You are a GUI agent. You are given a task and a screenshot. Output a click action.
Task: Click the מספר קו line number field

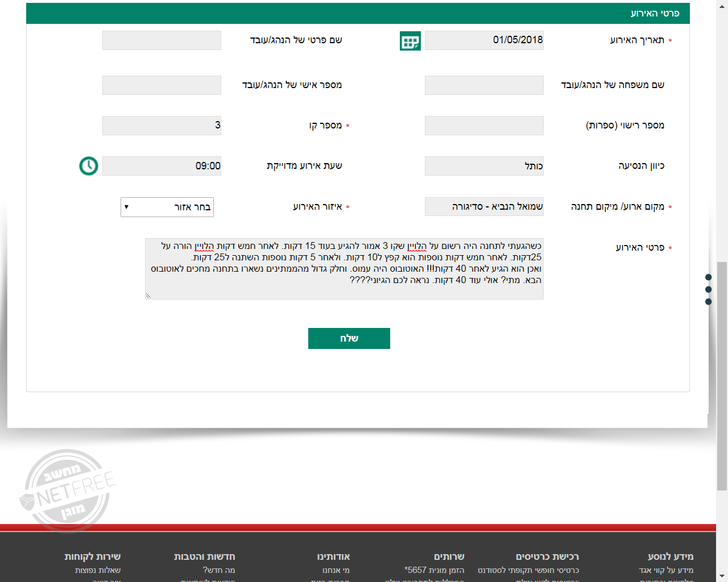(162, 126)
